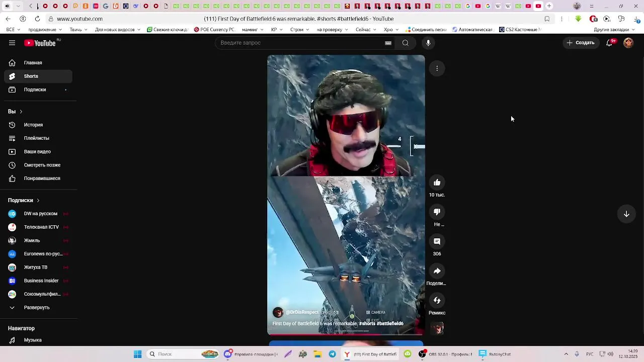Open Business Insider channel

point(38,281)
